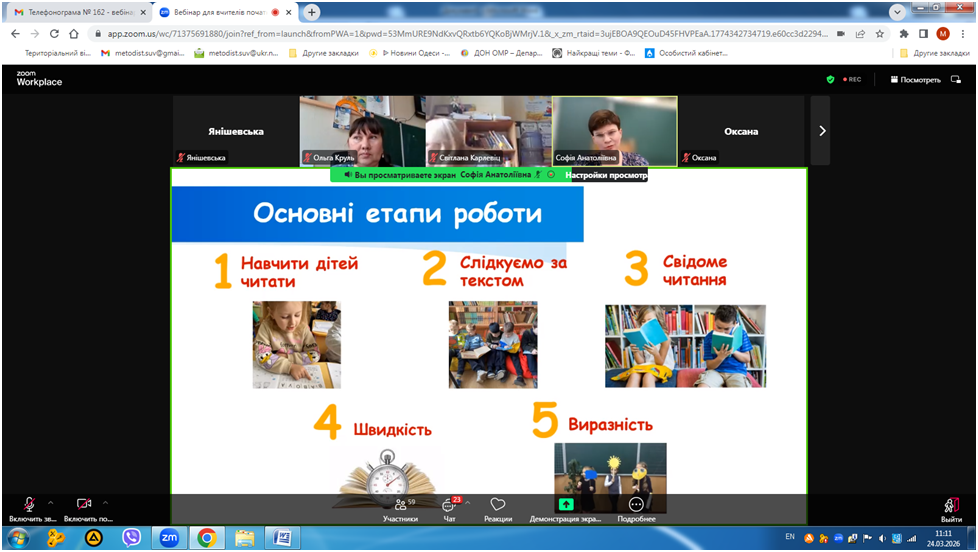This screenshot has width=978, height=552.
Task: Turn on the camera video
Action: [x=84, y=505]
